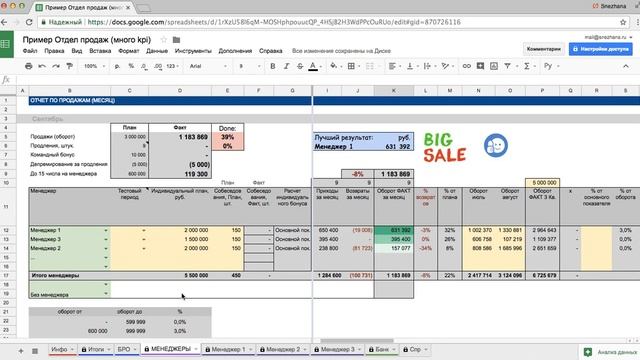Open the Инструменты menu
Screen dimensions: 640x360
click(x=193, y=51)
